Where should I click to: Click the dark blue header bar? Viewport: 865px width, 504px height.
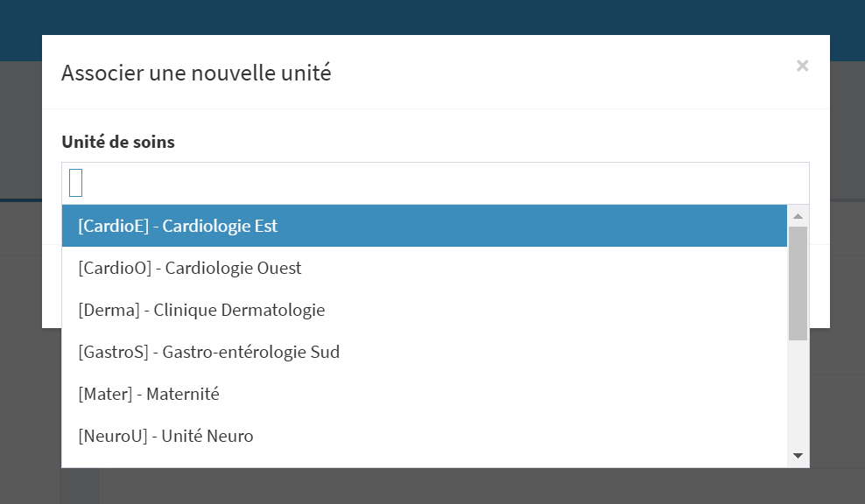432,17
